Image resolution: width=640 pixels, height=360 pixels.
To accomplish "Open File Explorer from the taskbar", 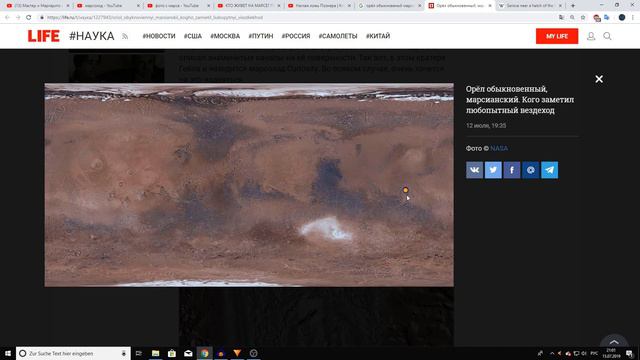I will pos(156,353).
